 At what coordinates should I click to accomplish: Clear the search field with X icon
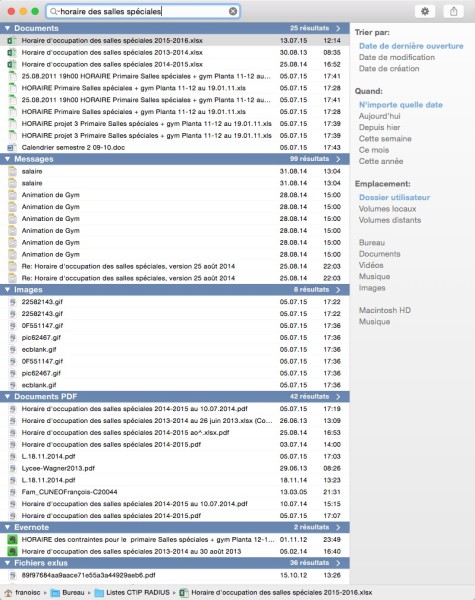tap(233, 11)
